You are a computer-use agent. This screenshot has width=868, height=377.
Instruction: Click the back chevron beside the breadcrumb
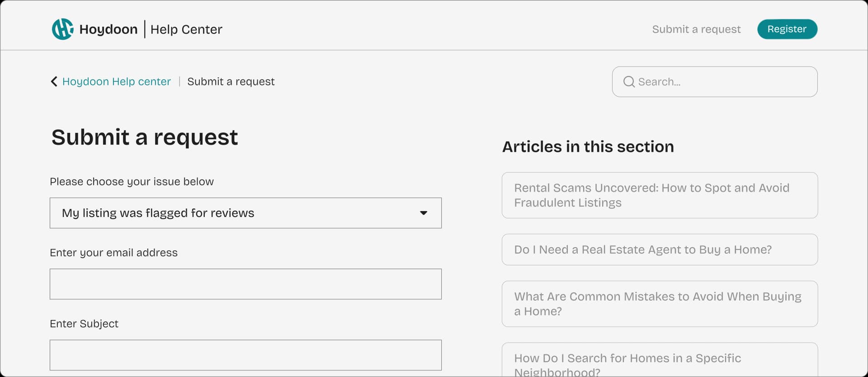[54, 81]
